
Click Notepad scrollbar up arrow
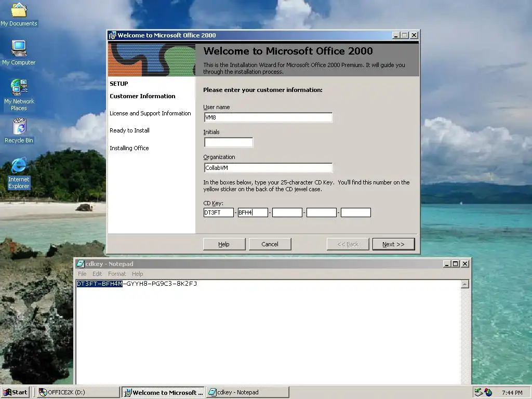(465, 284)
